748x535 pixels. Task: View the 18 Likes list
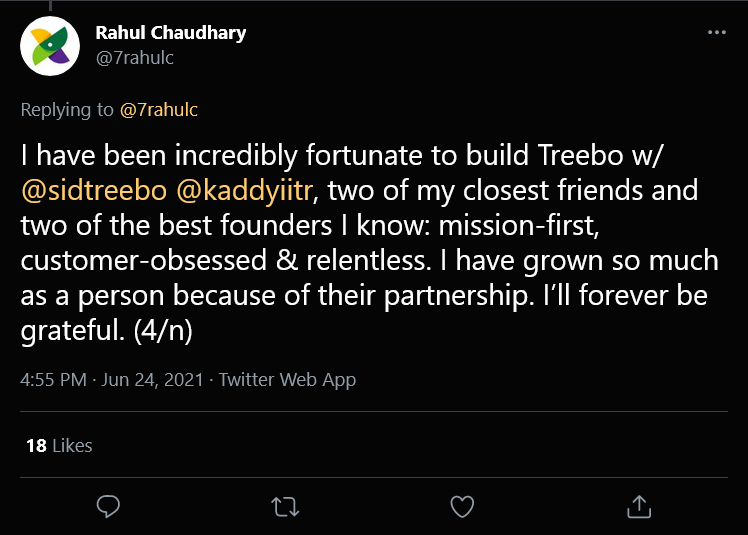58,446
